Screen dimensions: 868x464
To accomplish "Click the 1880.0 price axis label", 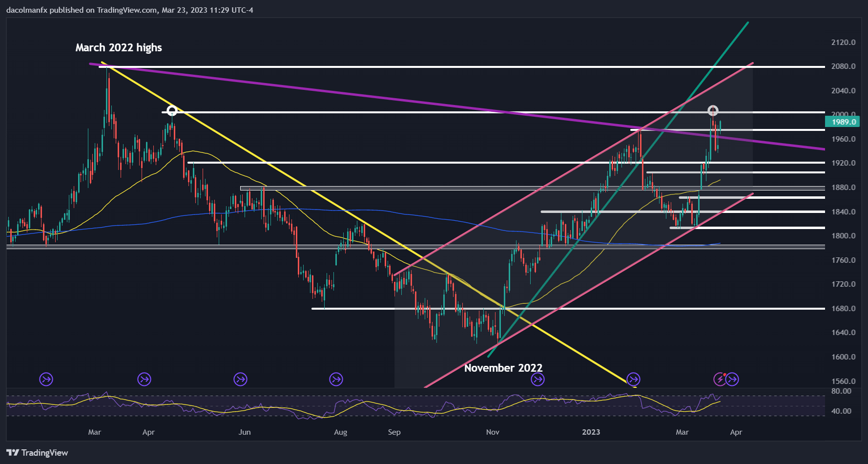I will pyautogui.click(x=844, y=188).
